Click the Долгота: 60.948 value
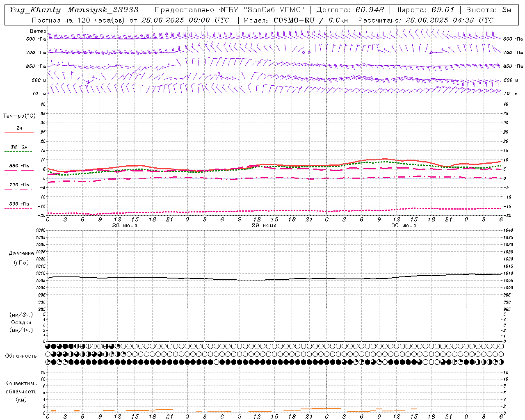The width and height of the screenshot is (525, 420). click(x=350, y=10)
